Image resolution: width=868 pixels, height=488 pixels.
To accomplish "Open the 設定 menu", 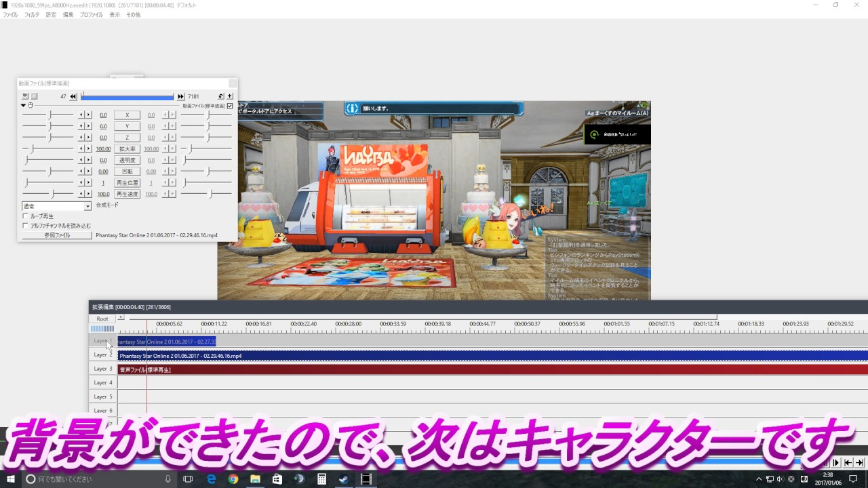I will point(51,14).
